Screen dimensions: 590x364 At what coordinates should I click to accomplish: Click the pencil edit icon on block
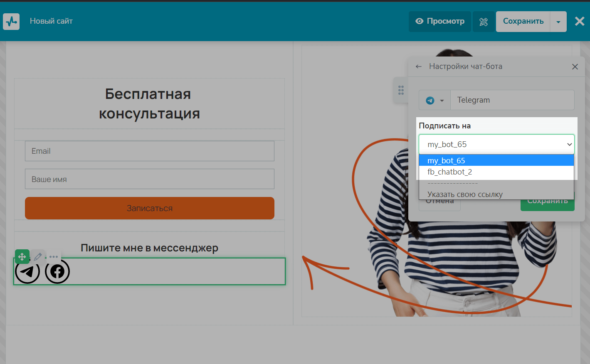(x=38, y=257)
